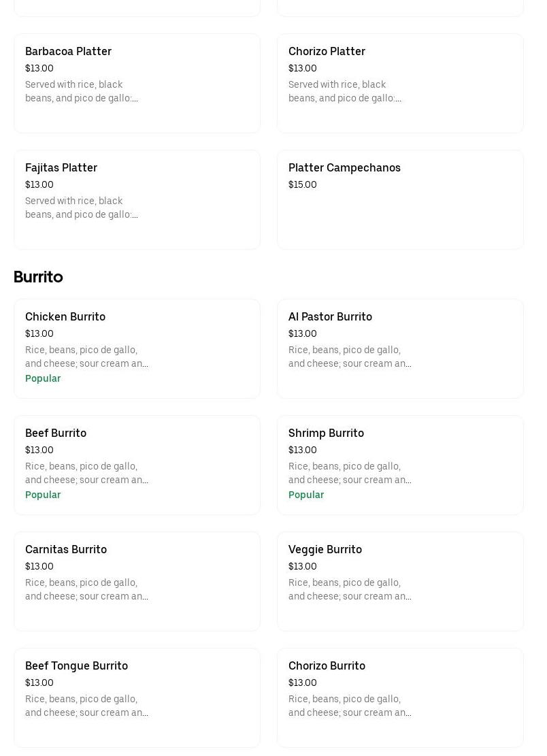This screenshot has width=547, height=756.
Task: Click the Fajitas Platter title
Action: point(61,167)
